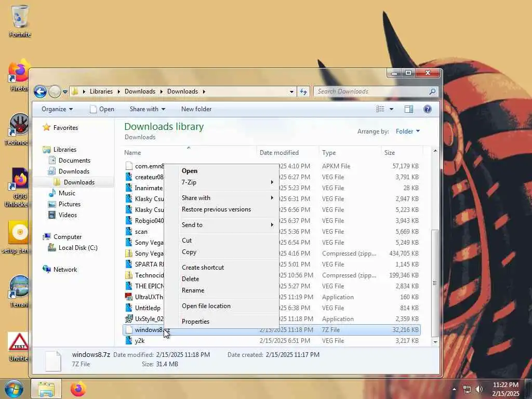Launch Firefox from the taskbar
Viewport: 532px width, 399px height.
[x=78, y=389]
